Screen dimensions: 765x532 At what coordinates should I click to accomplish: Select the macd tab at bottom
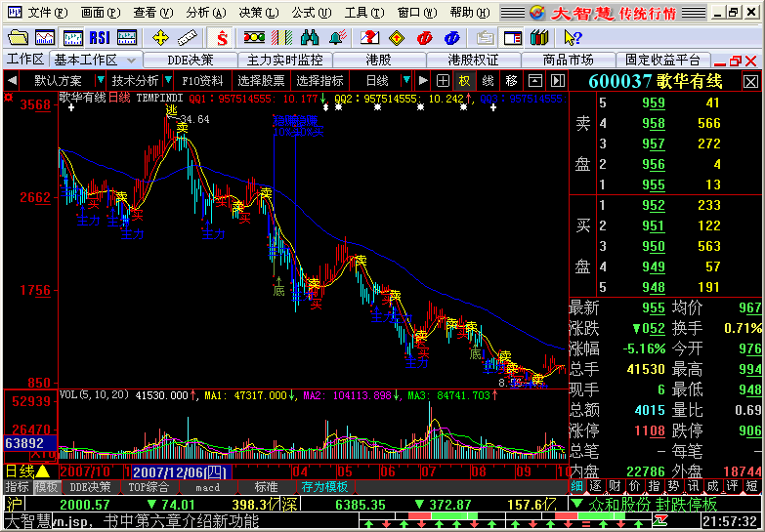208,487
